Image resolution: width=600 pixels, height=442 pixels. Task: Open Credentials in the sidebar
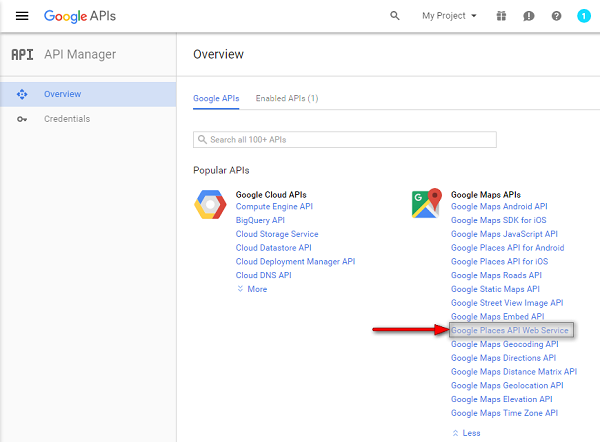point(88,119)
